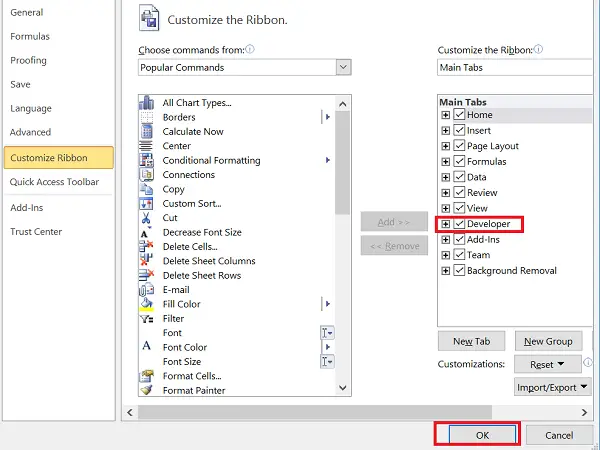The image size is (600, 450).
Task: Select the Center alignment icon
Action: tap(146, 146)
